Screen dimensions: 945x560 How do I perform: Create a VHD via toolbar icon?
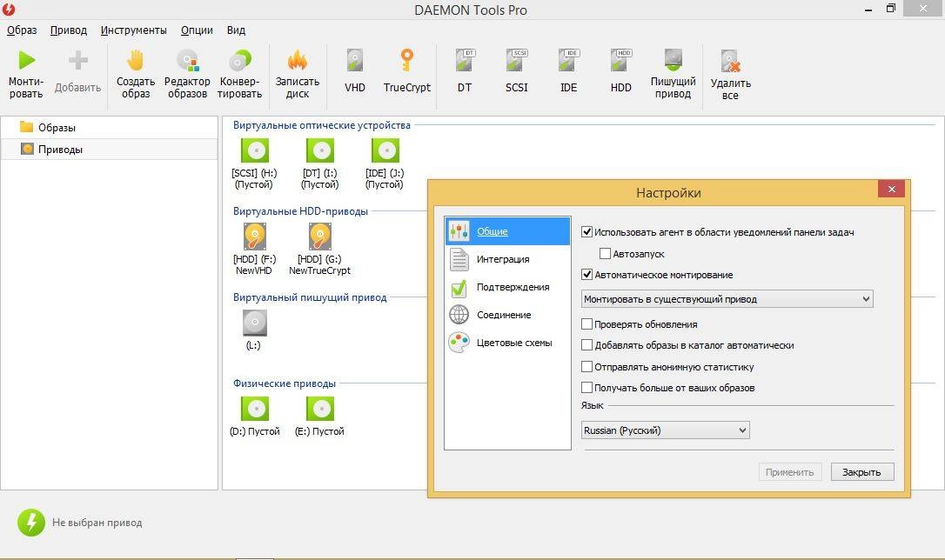(x=355, y=60)
